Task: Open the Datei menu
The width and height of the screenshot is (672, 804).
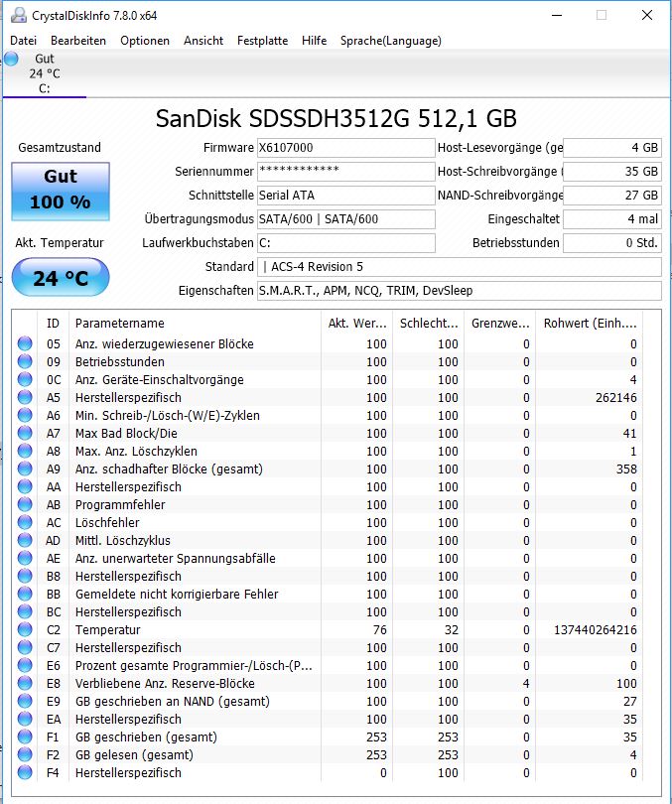Action: (x=23, y=41)
